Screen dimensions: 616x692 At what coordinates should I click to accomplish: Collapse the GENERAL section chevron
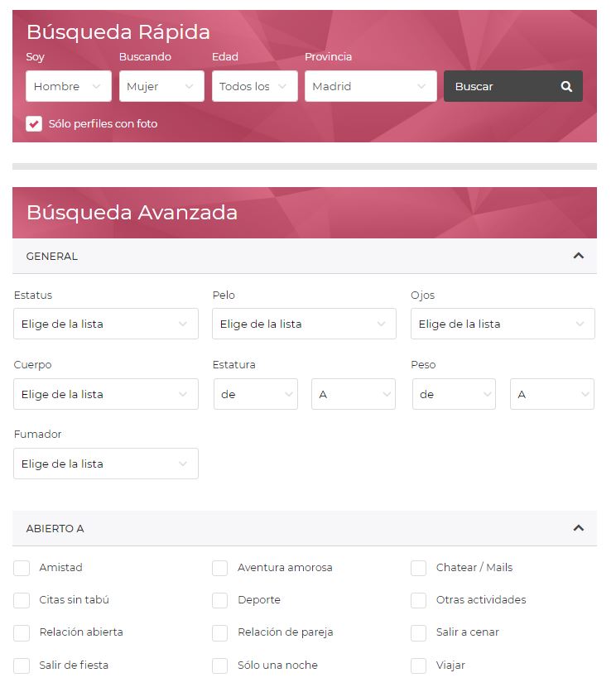[x=578, y=256]
